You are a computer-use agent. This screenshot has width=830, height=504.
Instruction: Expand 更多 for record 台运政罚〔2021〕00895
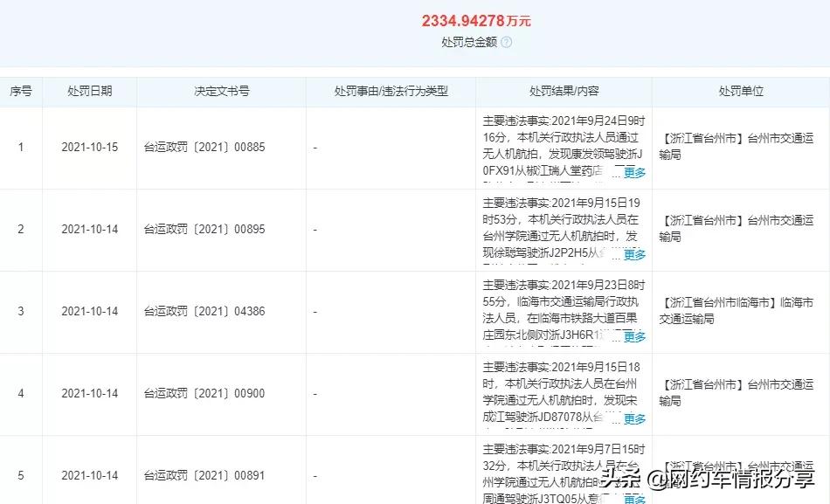click(636, 254)
